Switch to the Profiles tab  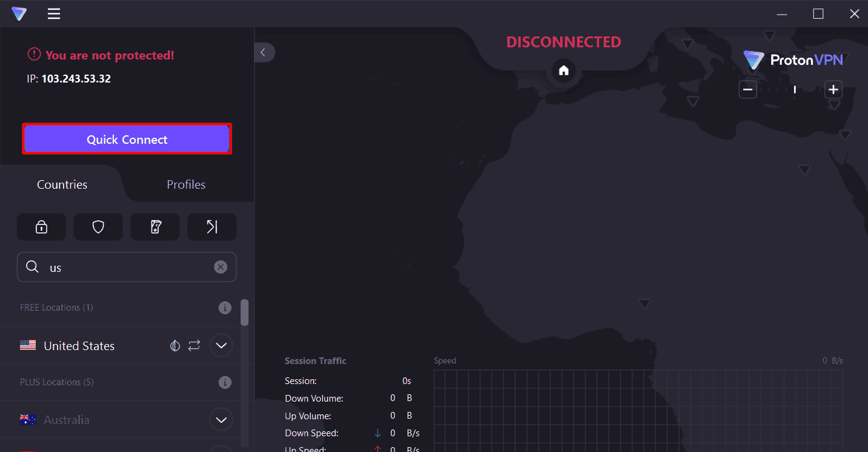(x=185, y=184)
